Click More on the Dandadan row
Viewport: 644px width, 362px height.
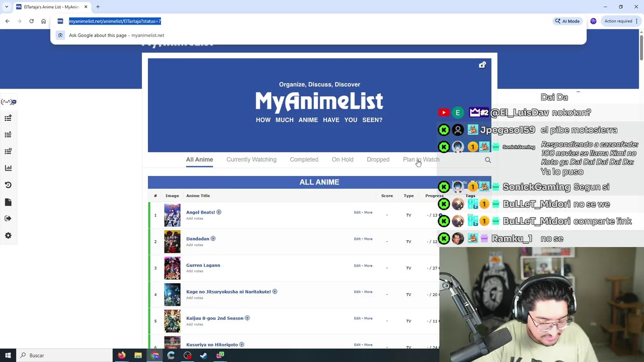tap(368, 239)
